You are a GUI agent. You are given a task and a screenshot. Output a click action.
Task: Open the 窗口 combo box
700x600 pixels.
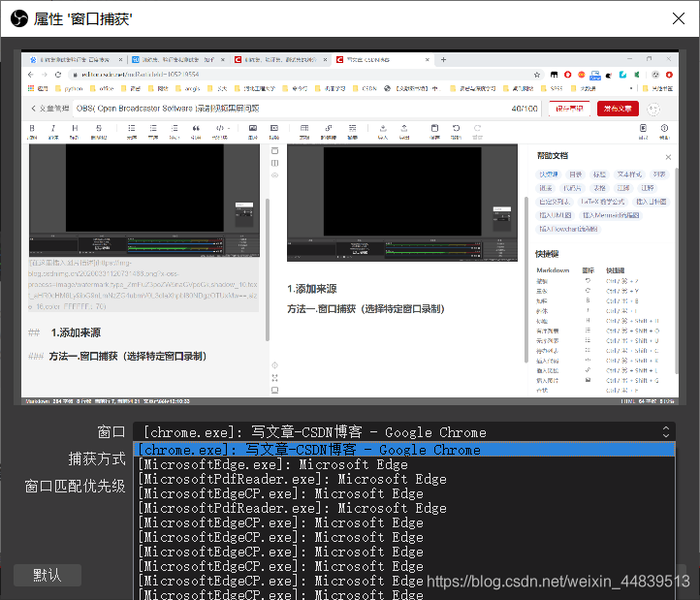404,431
